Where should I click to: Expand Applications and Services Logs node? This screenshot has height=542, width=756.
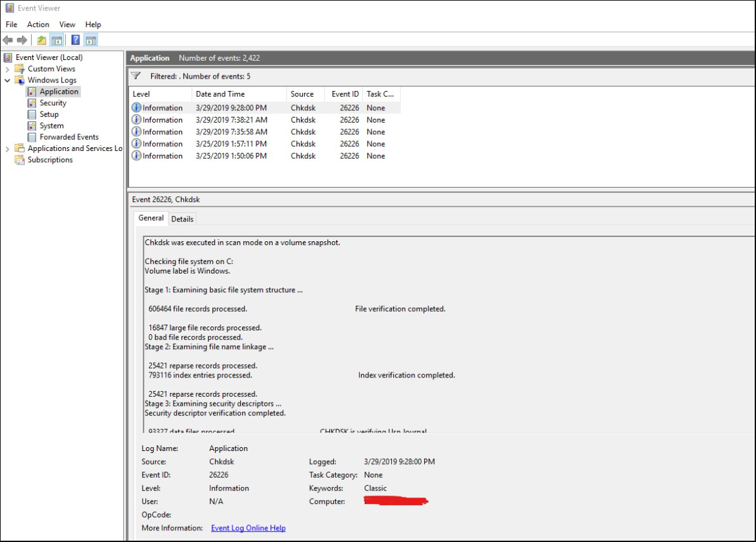[8, 149]
